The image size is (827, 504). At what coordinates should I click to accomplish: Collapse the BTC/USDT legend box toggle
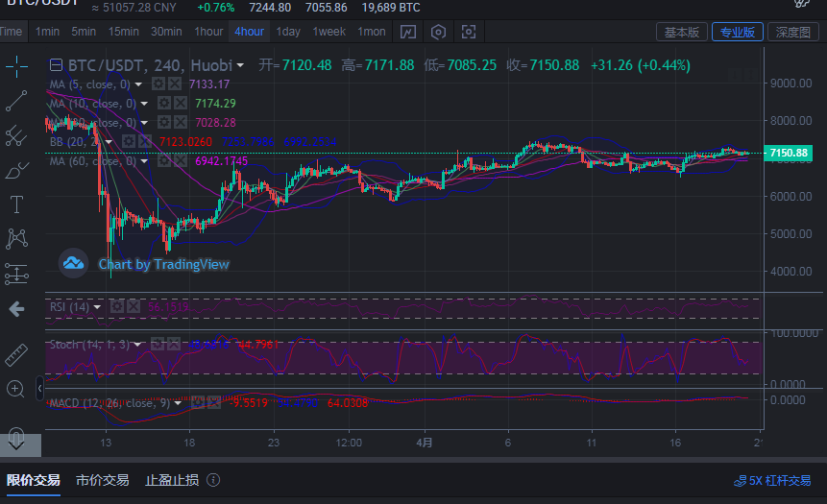(x=56, y=65)
